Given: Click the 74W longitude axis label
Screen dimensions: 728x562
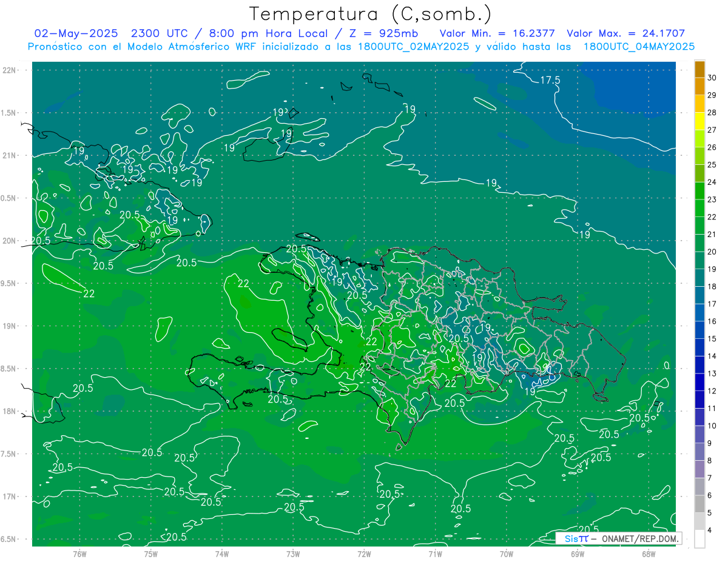Looking at the screenshot, I should [x=222, y=554].
